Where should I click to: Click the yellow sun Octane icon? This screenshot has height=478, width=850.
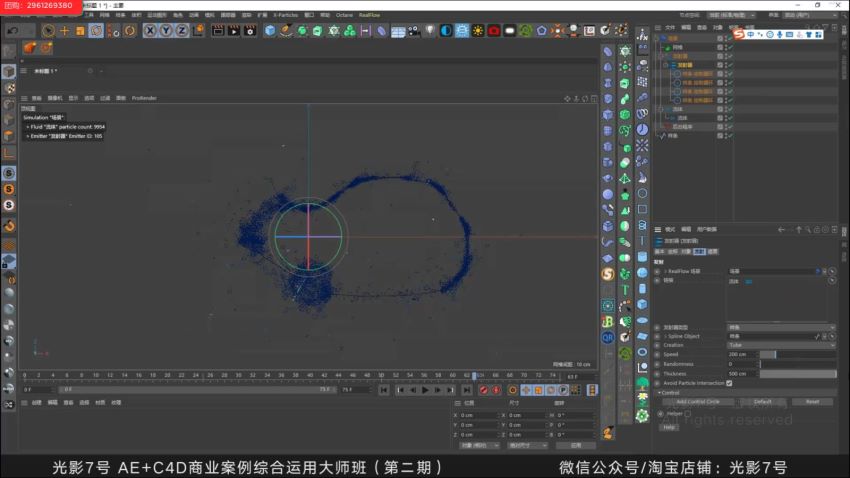pos(478,30)
